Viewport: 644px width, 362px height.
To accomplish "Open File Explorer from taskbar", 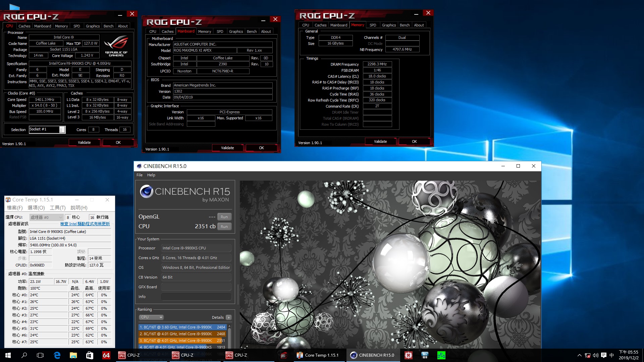I will 73,355.
